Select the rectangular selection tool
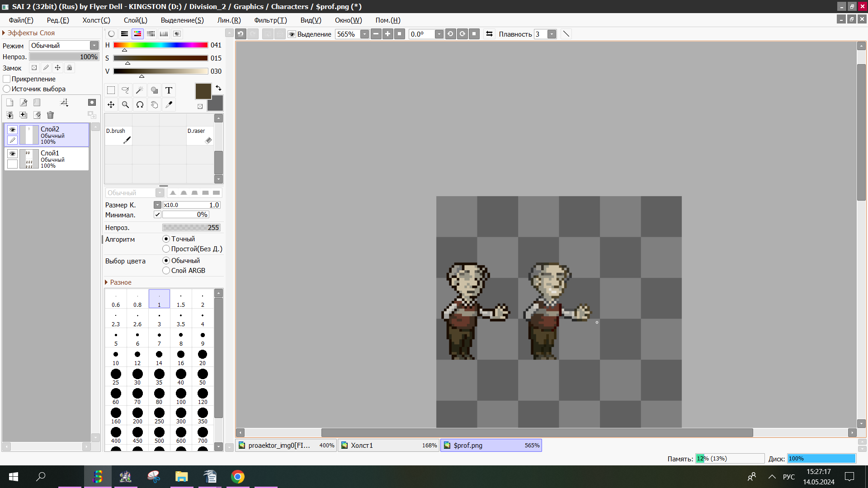 [x=111, y=90]
